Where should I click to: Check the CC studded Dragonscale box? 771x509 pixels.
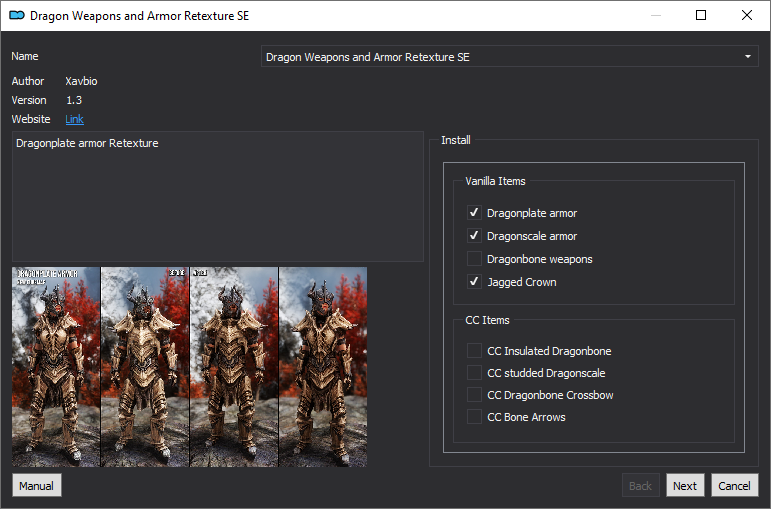[x=474, y=373]
